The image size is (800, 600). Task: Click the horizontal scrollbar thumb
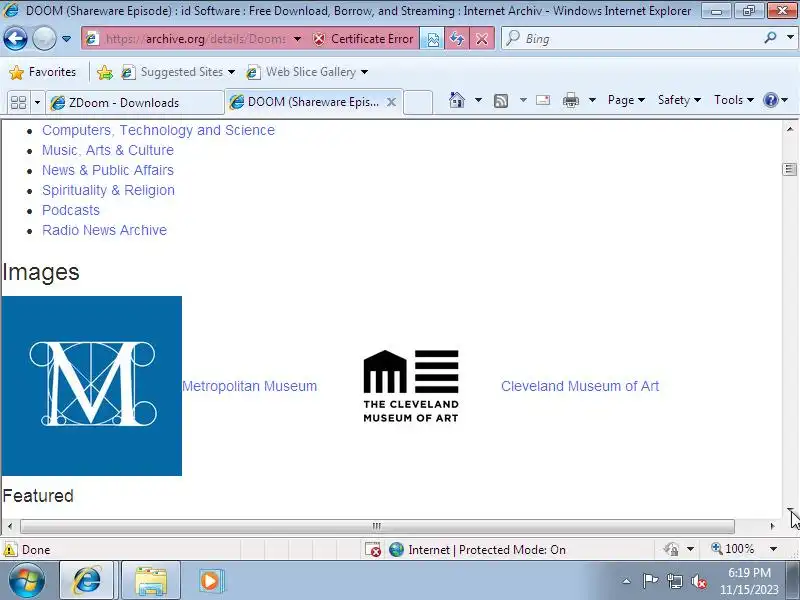click(377, 526)
